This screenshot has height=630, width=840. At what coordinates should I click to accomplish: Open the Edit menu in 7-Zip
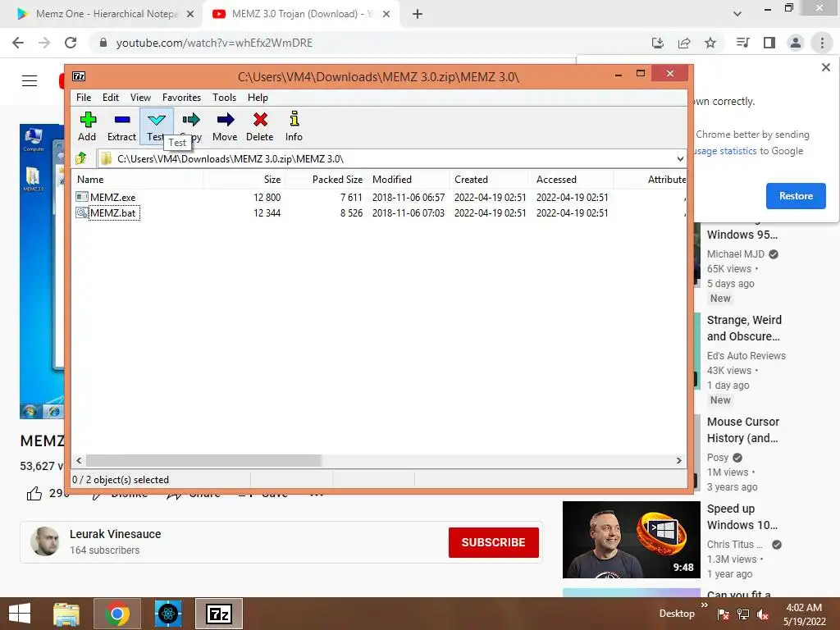(x=111, y=98)
